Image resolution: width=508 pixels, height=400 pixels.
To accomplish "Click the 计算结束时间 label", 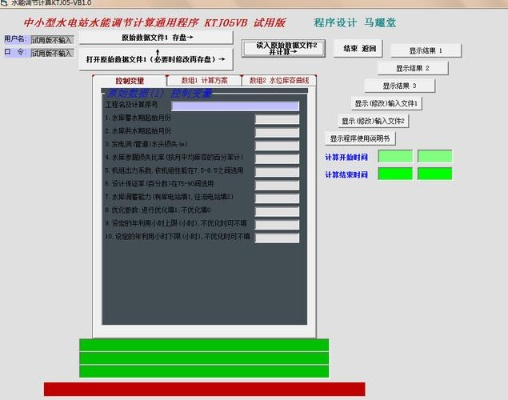I will click(x=346, y=175).
